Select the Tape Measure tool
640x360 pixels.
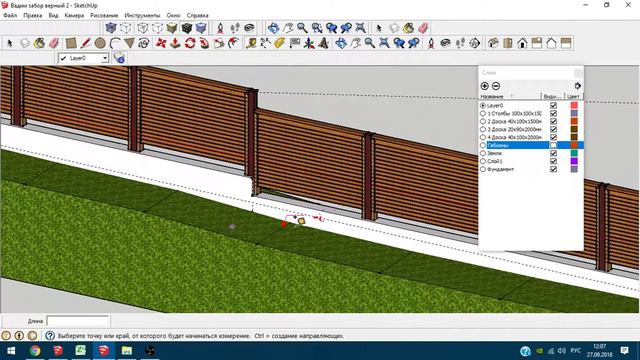(251, 43)
